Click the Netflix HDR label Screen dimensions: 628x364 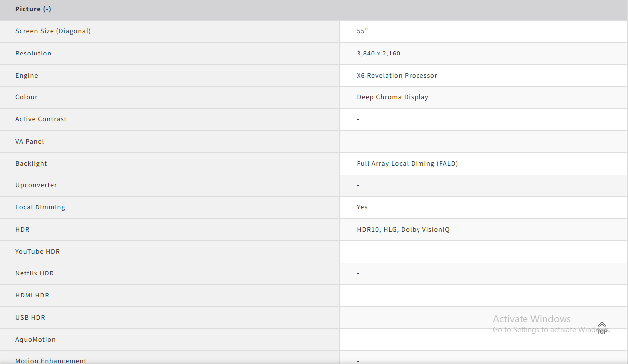pyautogui.click(x=34, y=273)
